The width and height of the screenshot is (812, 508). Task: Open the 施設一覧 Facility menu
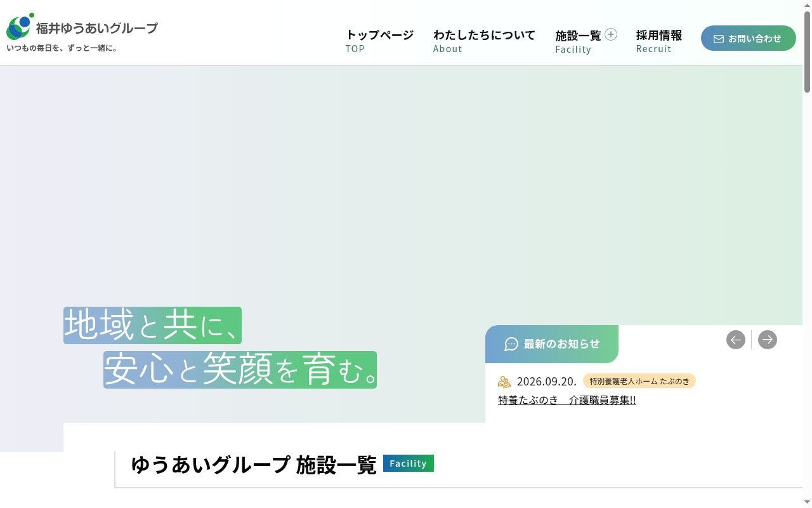578,42
